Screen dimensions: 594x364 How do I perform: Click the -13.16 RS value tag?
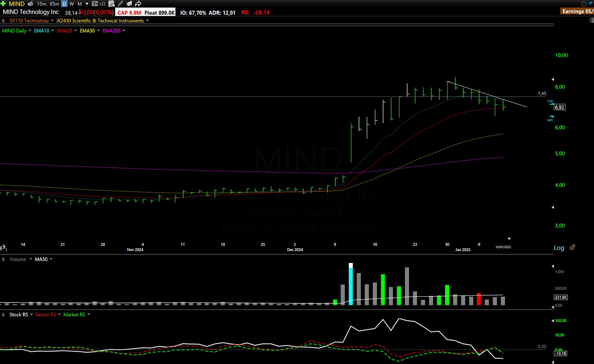(x=561, y=353)
